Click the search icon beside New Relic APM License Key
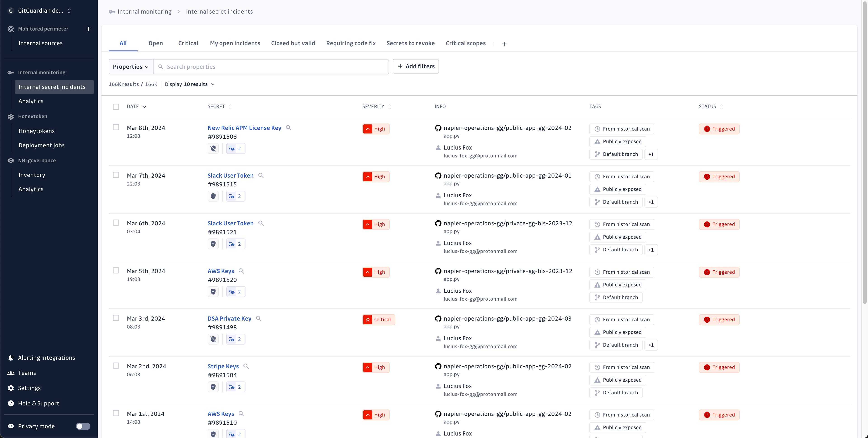 [288, 128]
